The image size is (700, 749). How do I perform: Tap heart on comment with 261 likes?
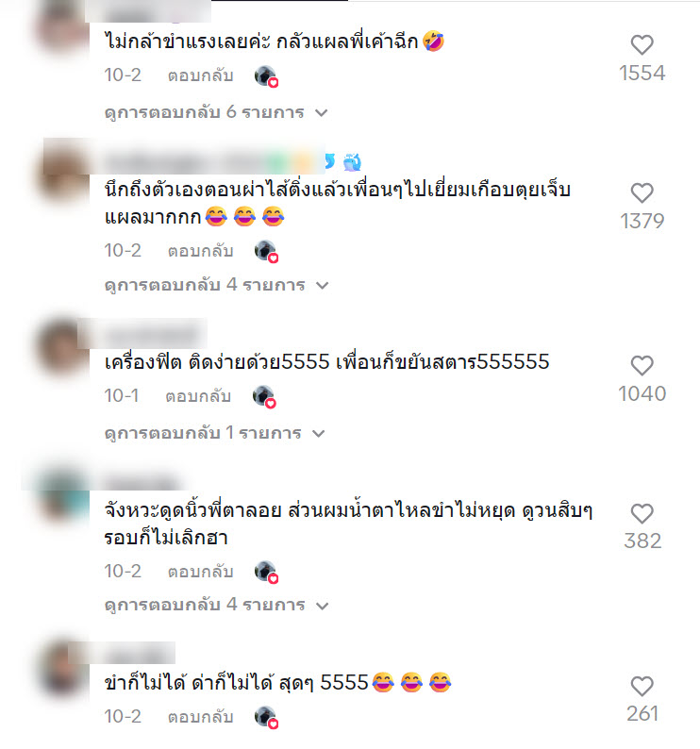point(642,687)
